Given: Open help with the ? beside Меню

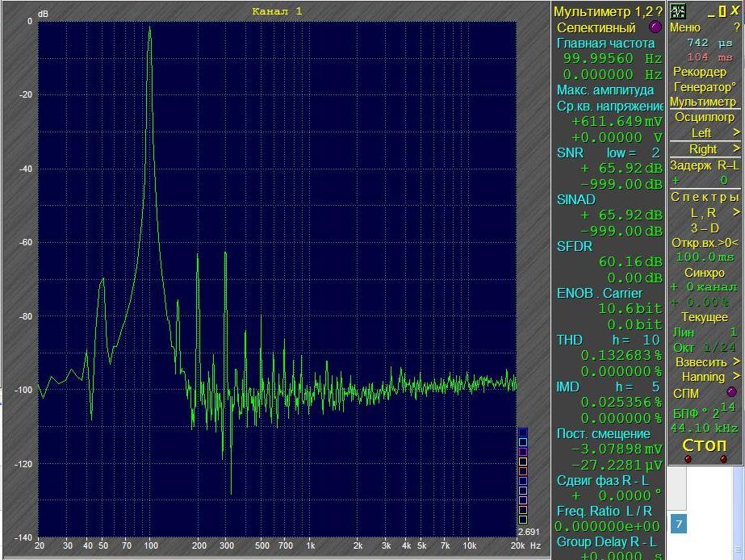Looking at the screenshot, I should click(737, 27).
